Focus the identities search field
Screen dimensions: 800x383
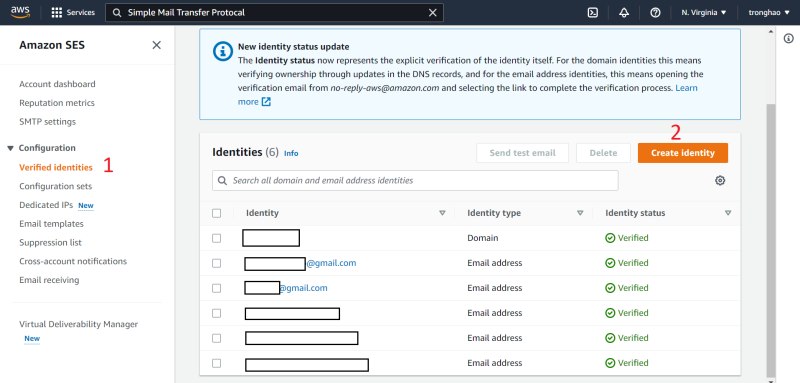click(415, 181)
